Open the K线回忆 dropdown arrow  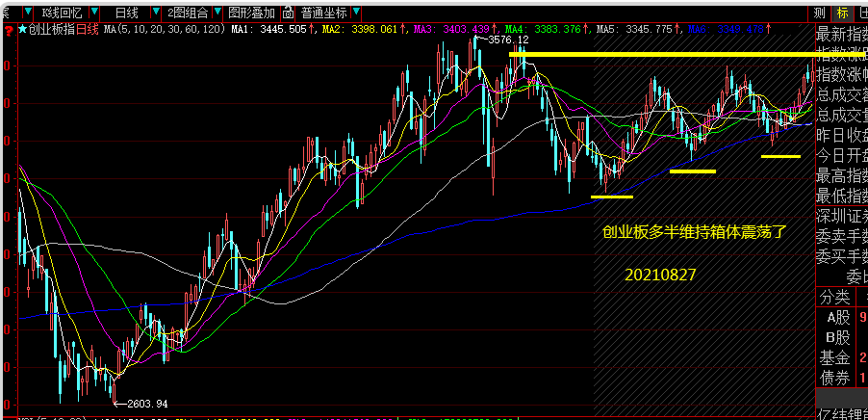94,12
